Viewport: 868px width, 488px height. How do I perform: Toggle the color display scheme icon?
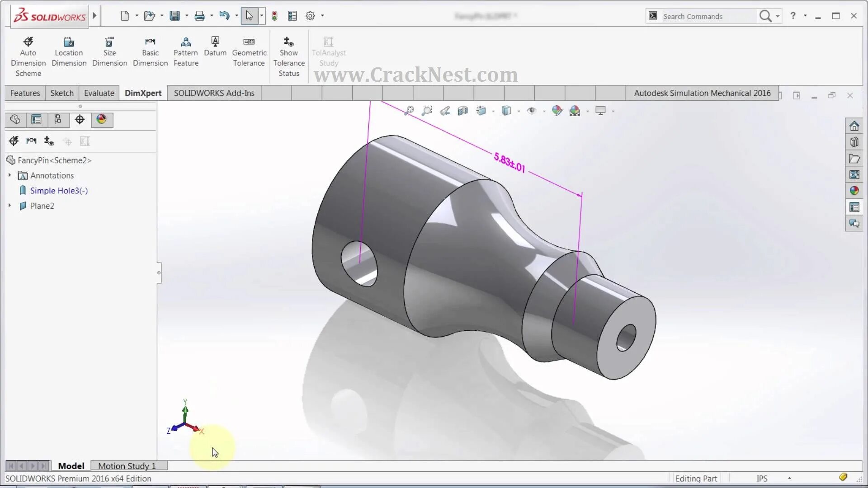[101, 120]
